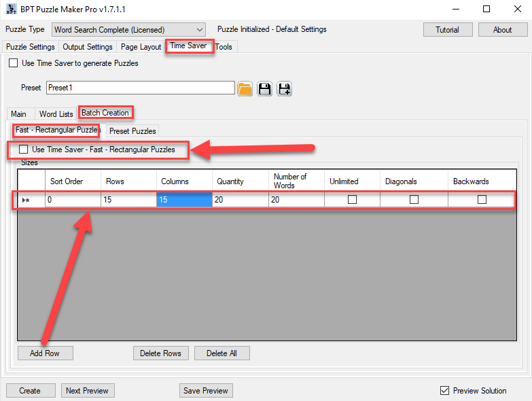
Task: Enable Use Time Saver to generate Puzzles
Action: [x=14, y=63]
